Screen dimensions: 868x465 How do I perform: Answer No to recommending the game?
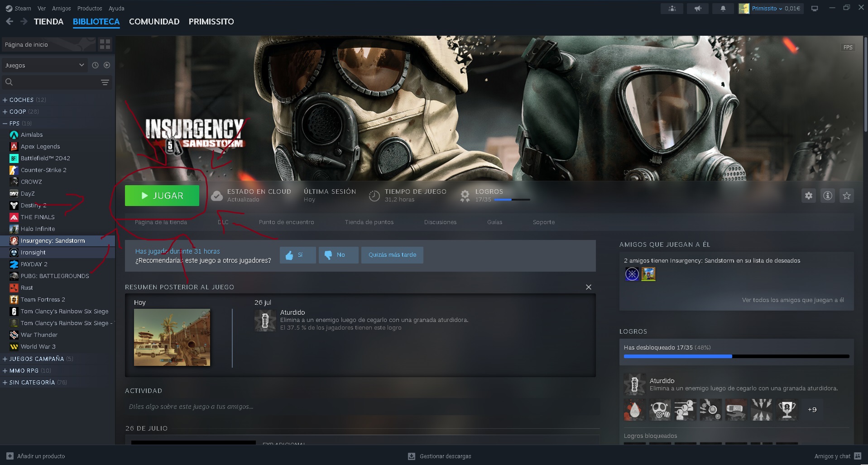click(338, 255)
